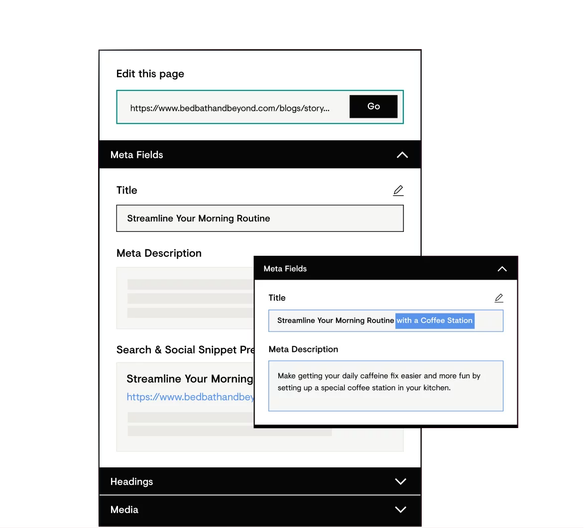Click the pencil edit icon beside Title
Screen dimensions: 584x528
(398, 190)
